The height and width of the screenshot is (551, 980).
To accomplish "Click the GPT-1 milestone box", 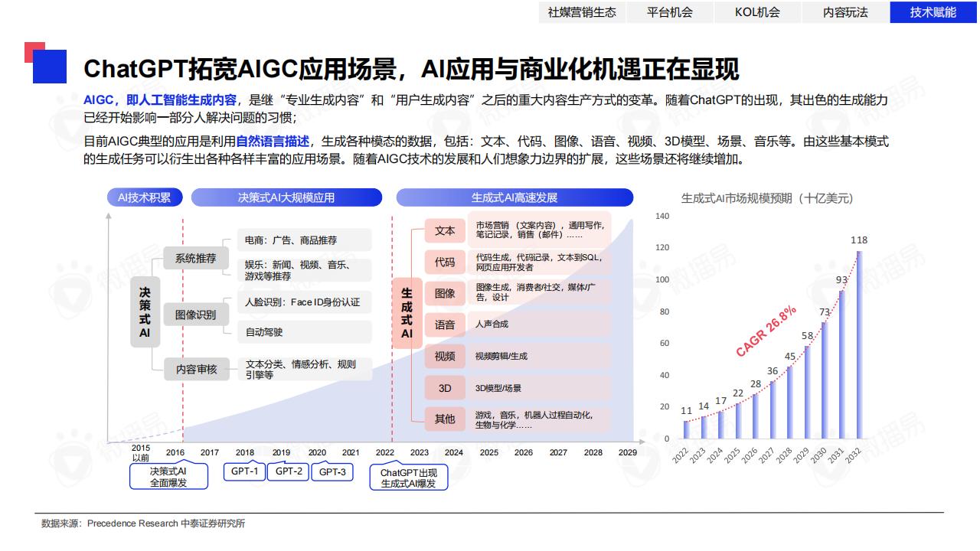I will (244, 472).
